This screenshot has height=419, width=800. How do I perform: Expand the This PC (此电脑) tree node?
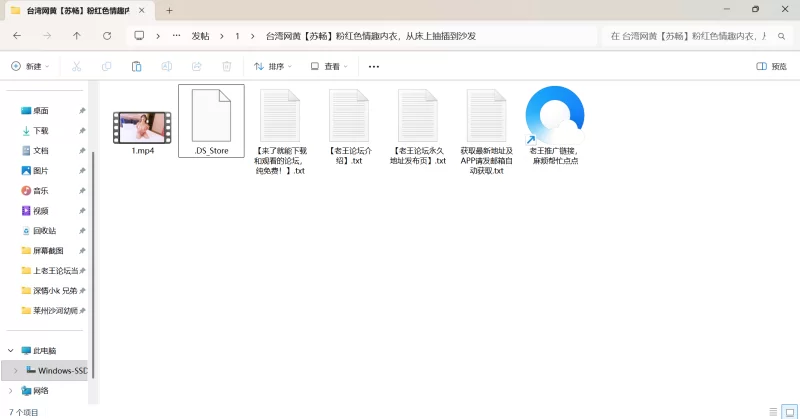click(x=11, y=351)
